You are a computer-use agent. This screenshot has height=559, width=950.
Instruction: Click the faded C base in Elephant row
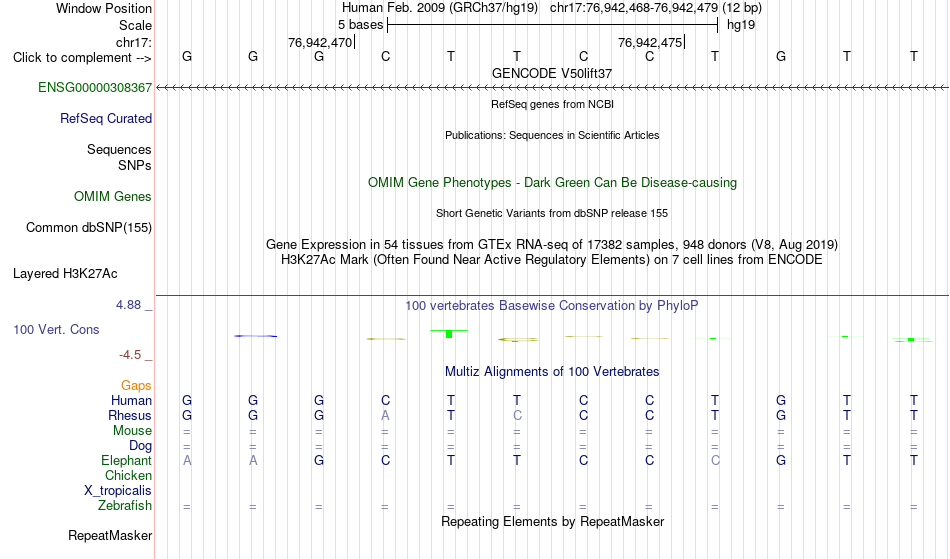715,460
